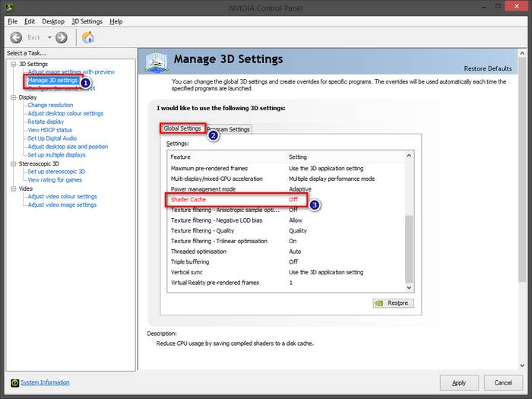Screen dimensions: 532x399
Task: Click the Restore button below settings list
Action: click(393, 303)
